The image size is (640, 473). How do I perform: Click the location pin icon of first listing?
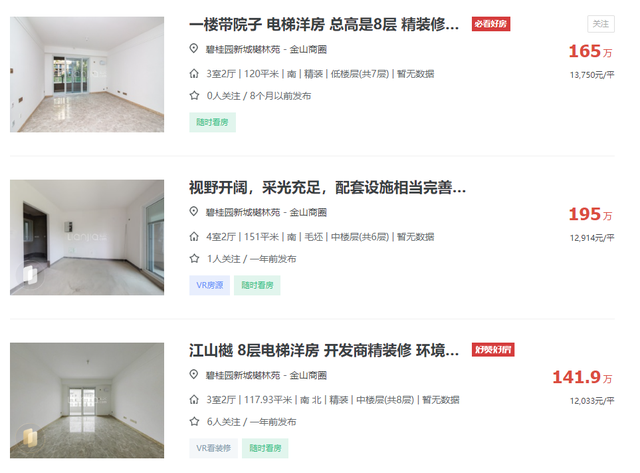194,49
